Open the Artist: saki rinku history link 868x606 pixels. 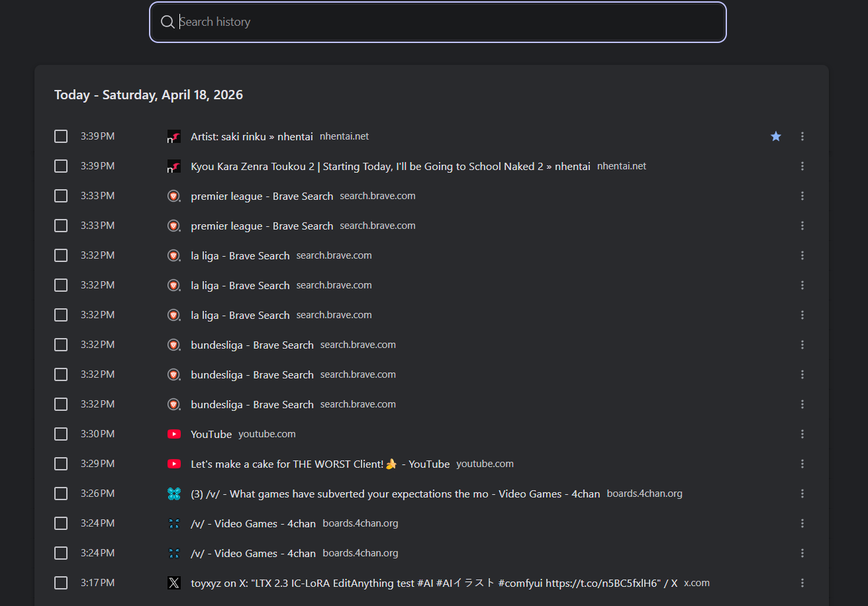click(x=252, y=136)
